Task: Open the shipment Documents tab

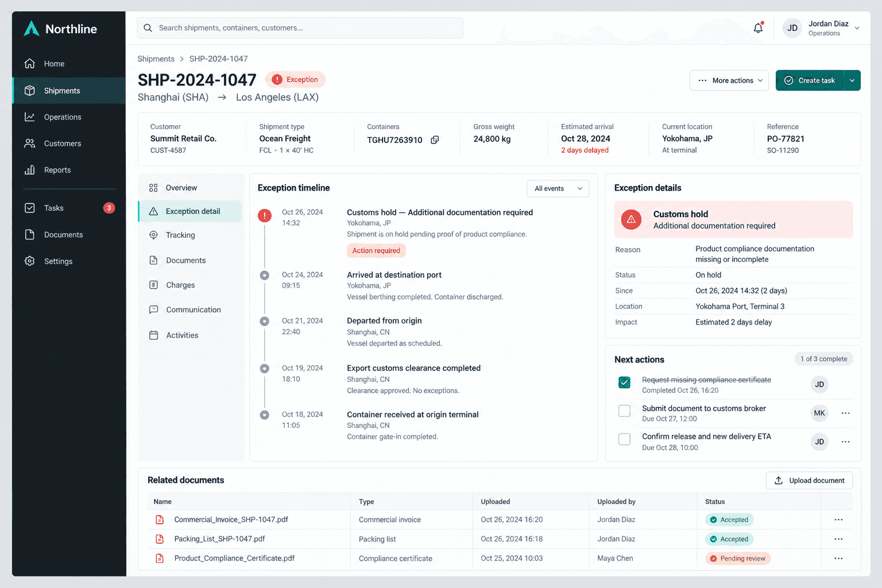Action: [190, 261]
